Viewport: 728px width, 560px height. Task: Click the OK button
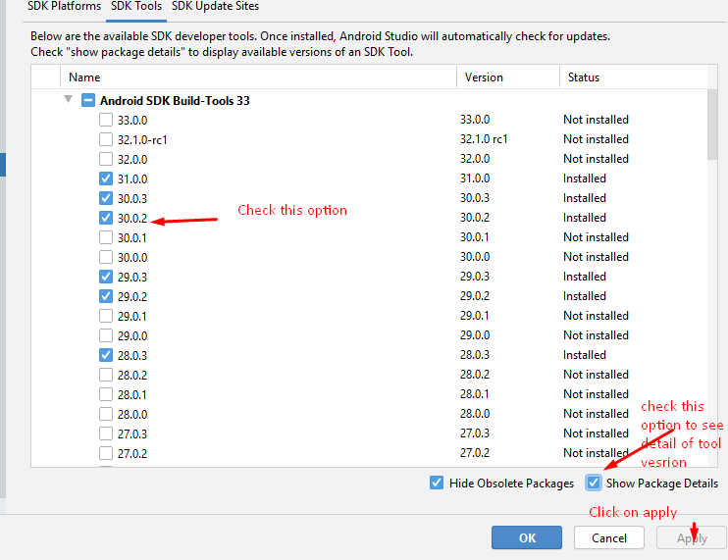pos(527,537)
